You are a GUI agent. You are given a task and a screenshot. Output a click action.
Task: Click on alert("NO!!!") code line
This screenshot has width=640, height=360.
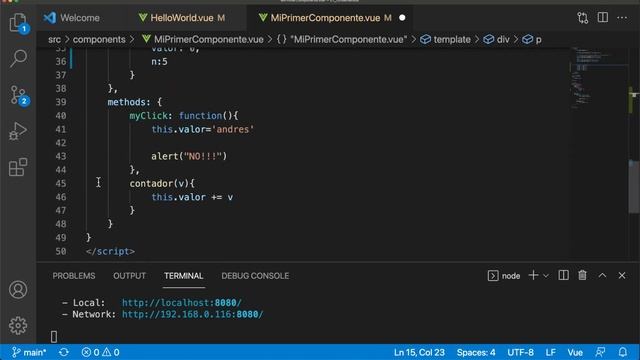pos(189,156)
